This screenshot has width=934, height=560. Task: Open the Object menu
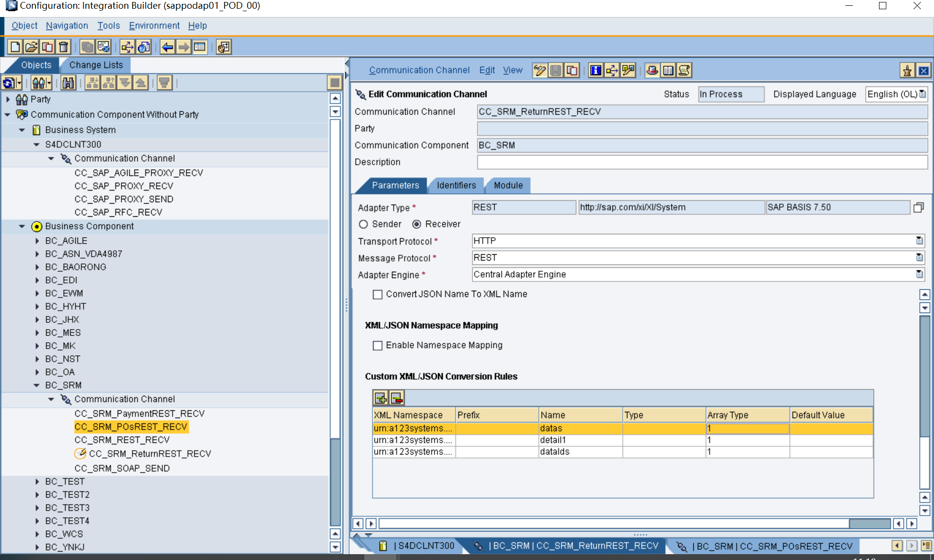tap(24, 26)
